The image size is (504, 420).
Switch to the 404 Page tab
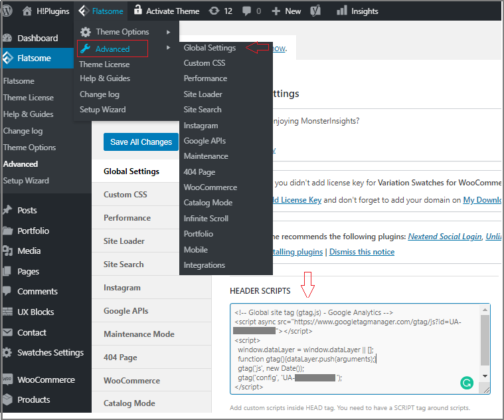click(x=151, y=358)
